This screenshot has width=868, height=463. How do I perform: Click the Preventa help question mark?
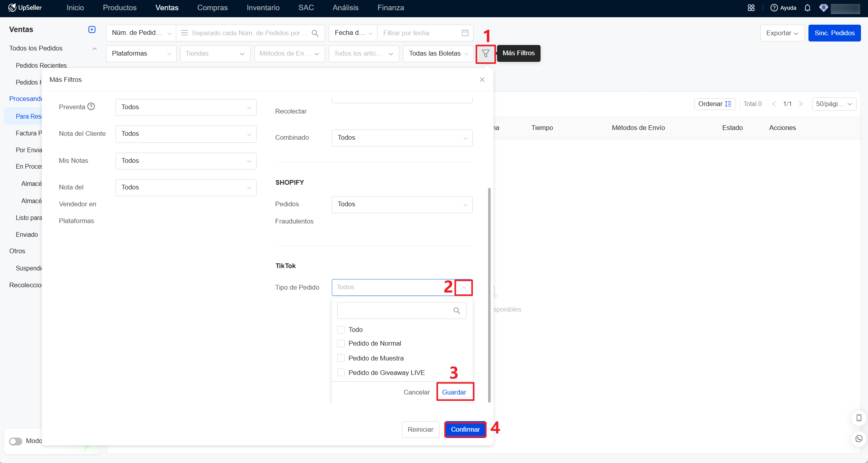91,106
